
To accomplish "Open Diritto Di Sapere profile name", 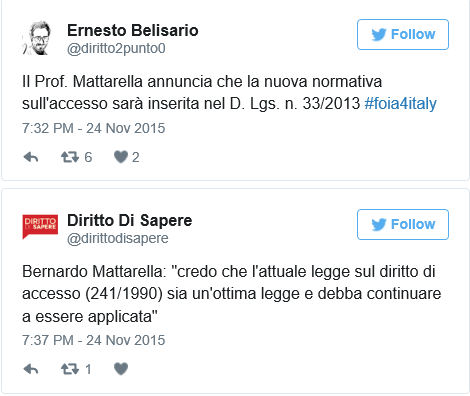I will tap(130, 220).
